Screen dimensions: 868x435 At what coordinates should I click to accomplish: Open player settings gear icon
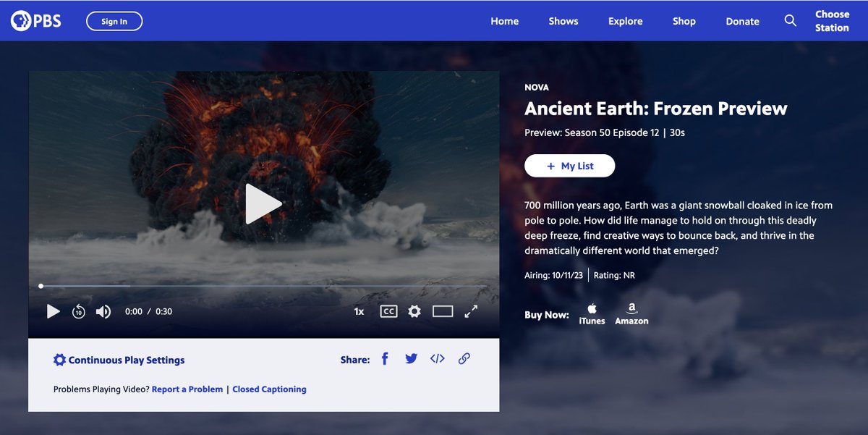tap(414, 311)
